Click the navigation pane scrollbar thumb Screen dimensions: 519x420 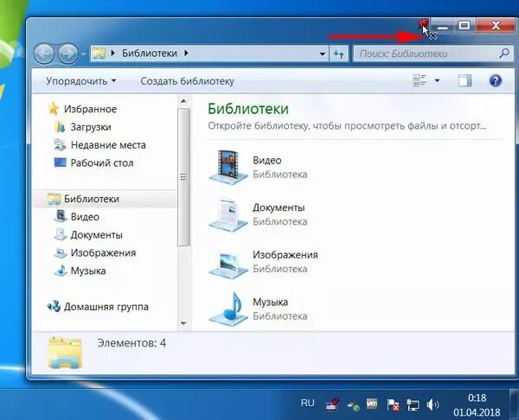183,177
